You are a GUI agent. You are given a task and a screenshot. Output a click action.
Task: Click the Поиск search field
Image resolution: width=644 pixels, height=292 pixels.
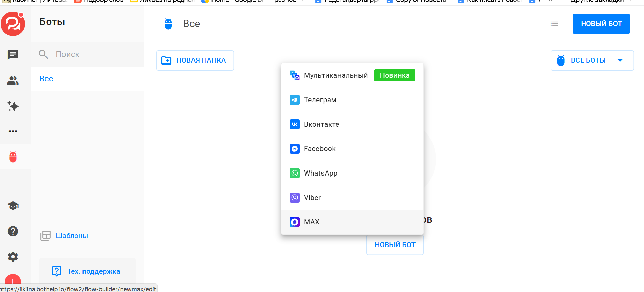point(88,54)
